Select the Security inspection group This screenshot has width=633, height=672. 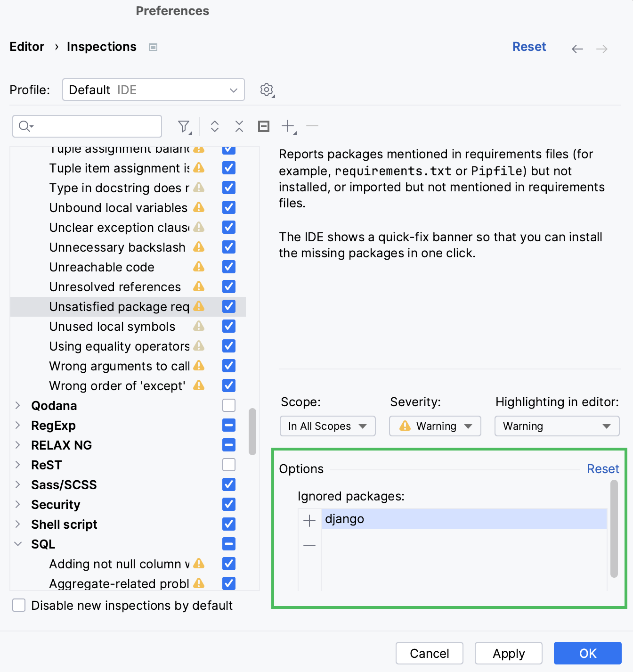(56, 504)
